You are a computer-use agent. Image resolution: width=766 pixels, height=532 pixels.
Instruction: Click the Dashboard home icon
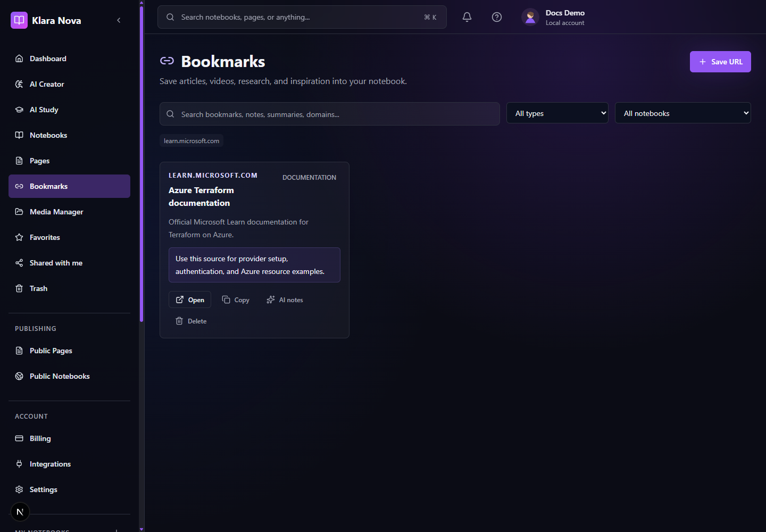point(19,59)
